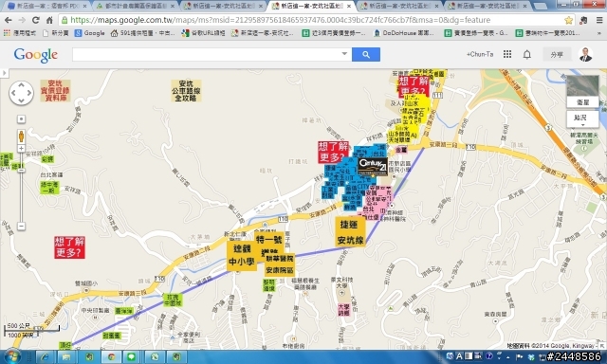Open Internet Explorer from the taskbar
The height and width of the screenshot is (364, 607).
click(x=45, y=356)
